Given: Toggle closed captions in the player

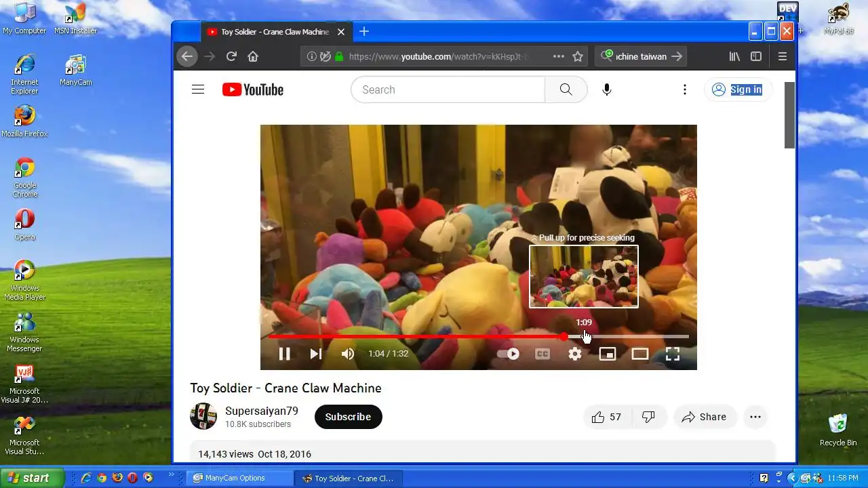Looking at the screenshot, I should [x=542, y=354].
